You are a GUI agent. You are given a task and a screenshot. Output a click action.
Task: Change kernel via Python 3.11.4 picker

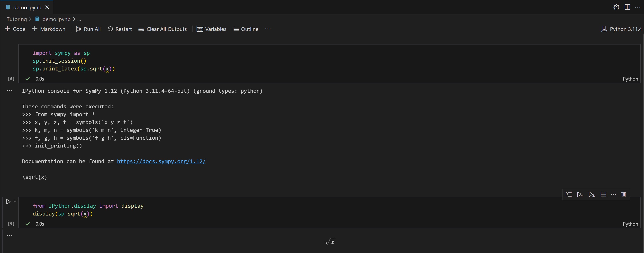tap(621, 29)
